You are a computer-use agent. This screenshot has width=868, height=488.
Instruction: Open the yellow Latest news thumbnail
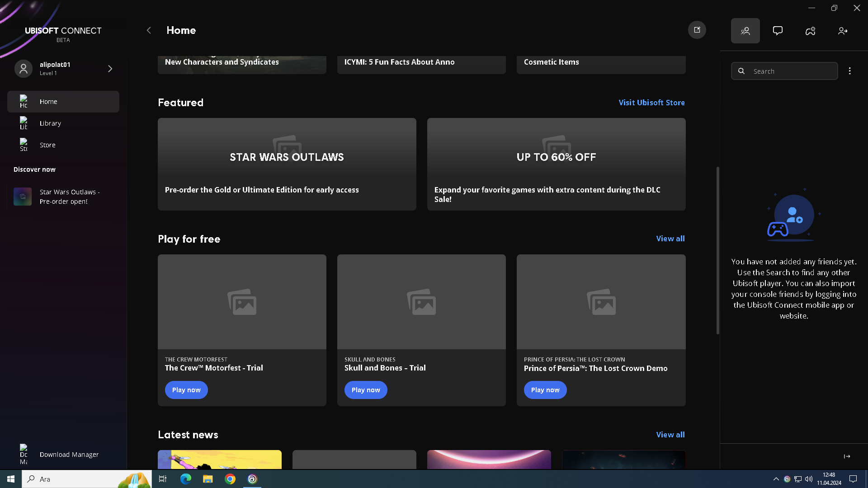(220, 460)
